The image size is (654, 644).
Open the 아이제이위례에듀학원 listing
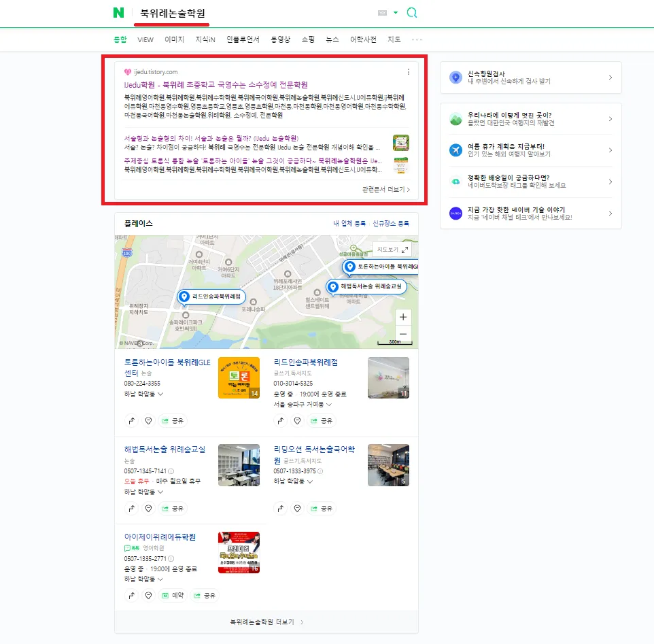point(160,537)
